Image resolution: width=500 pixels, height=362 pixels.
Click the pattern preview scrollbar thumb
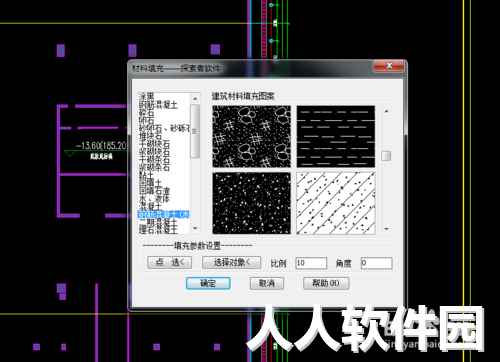click(386, 156)
